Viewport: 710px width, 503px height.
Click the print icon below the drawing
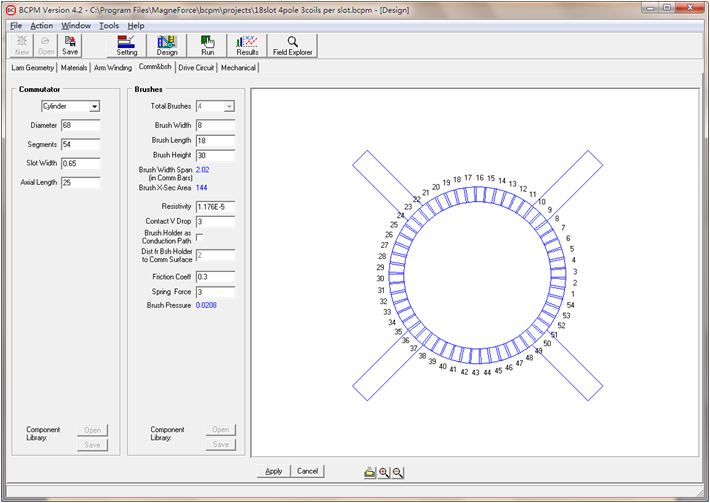370,472
